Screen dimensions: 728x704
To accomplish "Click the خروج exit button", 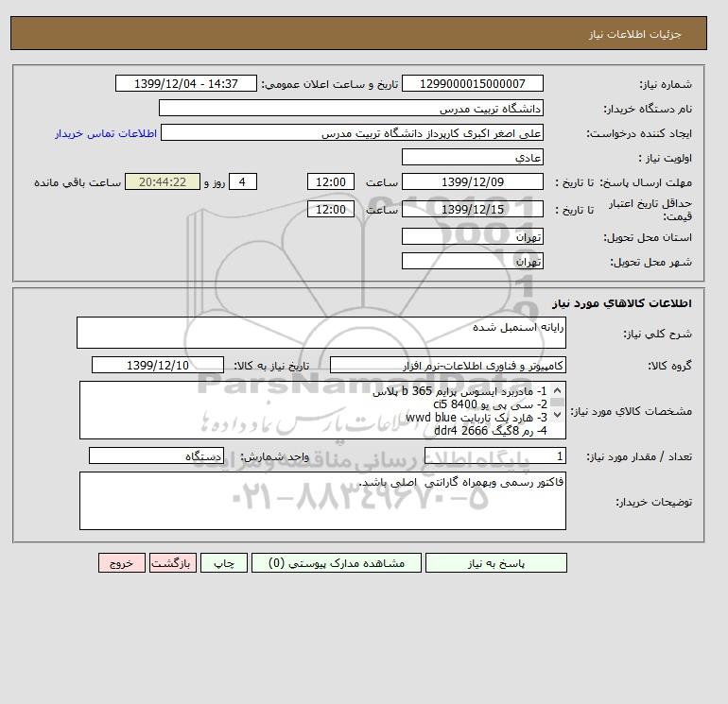I will coord(122,563).
